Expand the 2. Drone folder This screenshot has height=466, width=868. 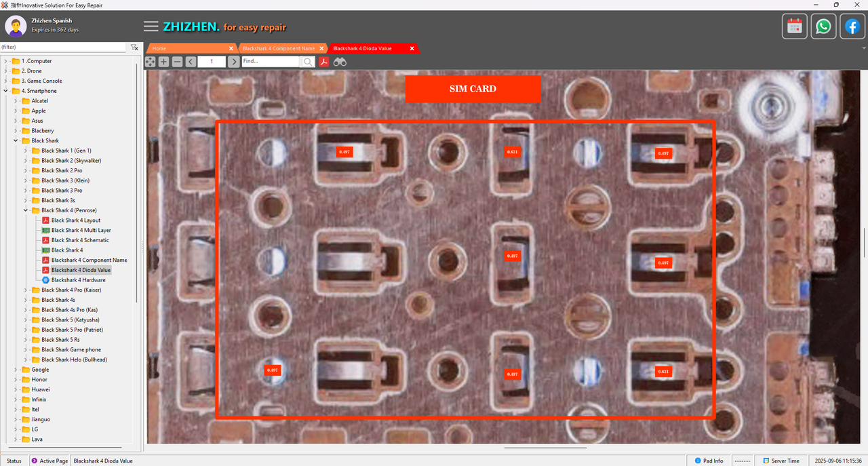(x=6, y=71)
